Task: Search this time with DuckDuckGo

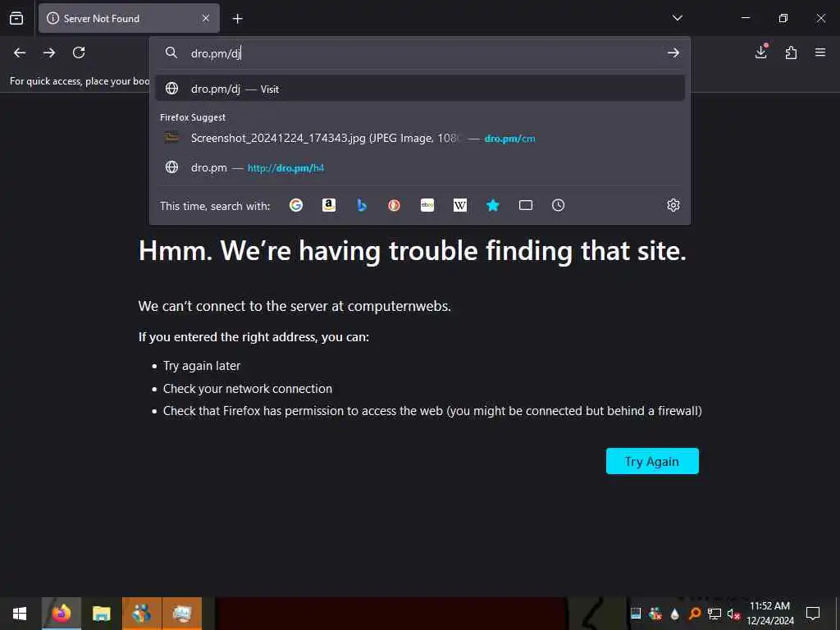Action: pos(395,205)
